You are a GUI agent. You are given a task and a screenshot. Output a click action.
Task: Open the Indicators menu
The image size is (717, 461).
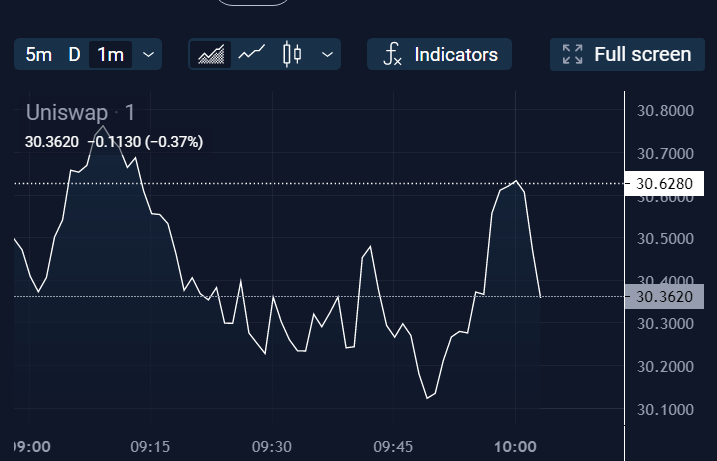(439, 54)
